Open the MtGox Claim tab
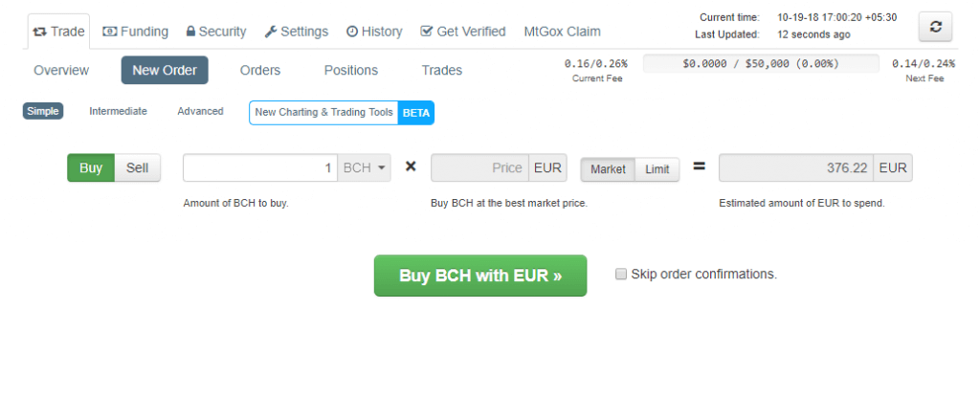 coord(563,32)
